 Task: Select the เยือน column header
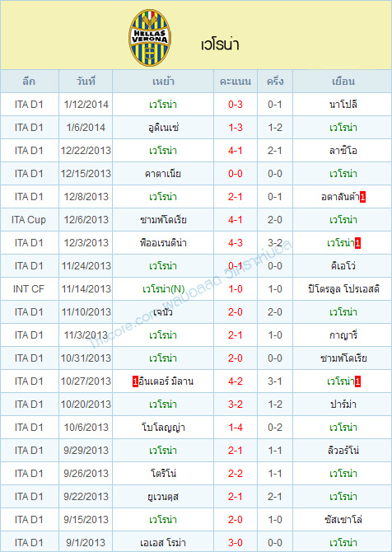[x=343, y=82]
